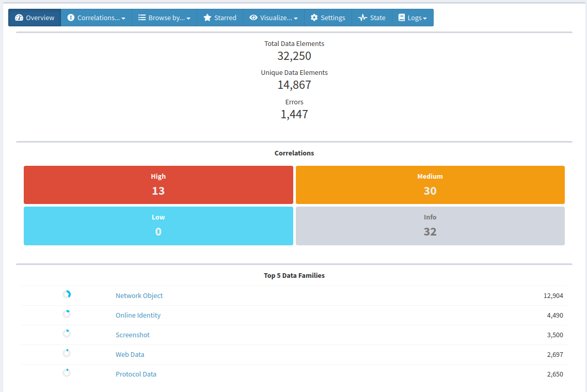Click the 4,490 count for Online Identity
587x392 pixels.
(x=555, y=315)
